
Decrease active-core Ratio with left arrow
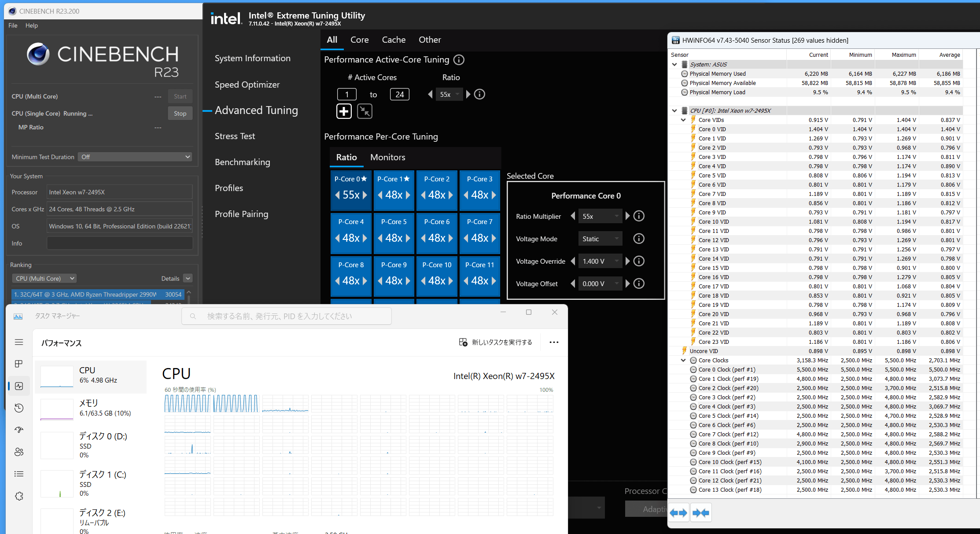coord(430,94)
